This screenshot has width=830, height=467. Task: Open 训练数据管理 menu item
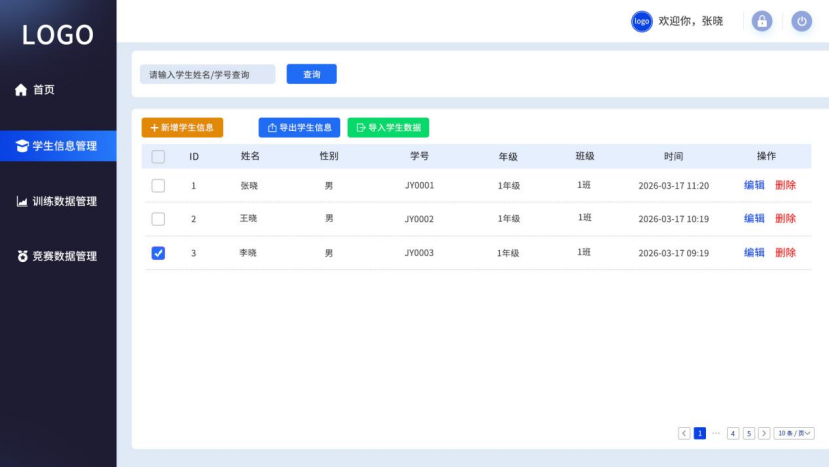(58, 201)
